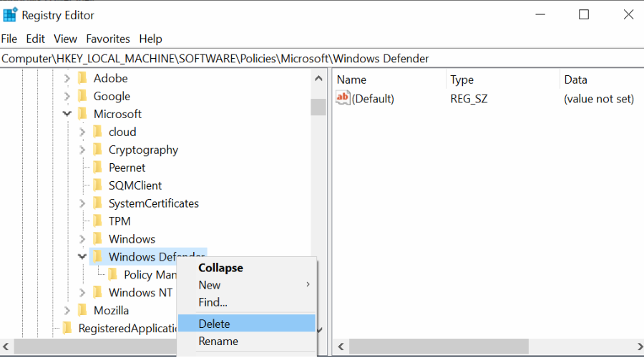Image resolution: width=644 pixels, height=358 pixels.
Task: Click the Windows NT key folder icon
Action: point(98,292)
